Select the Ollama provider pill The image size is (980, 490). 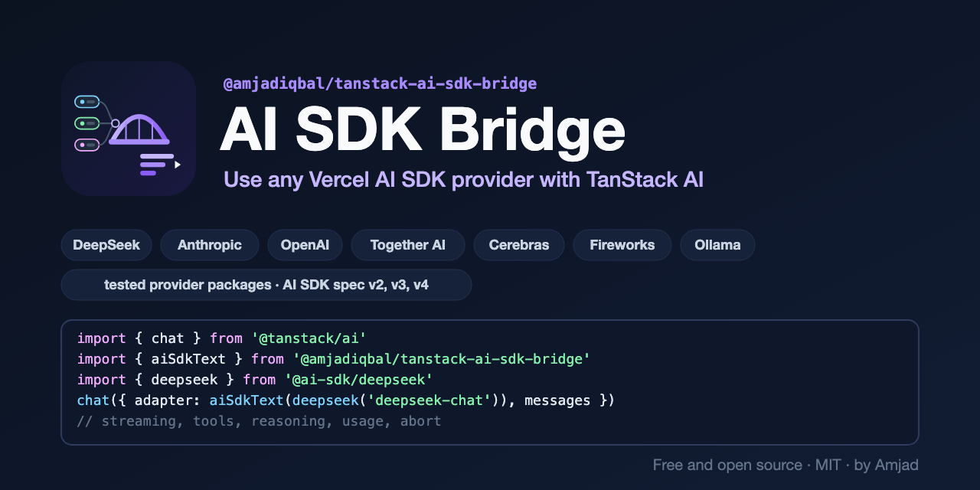(x=717, y=245)
